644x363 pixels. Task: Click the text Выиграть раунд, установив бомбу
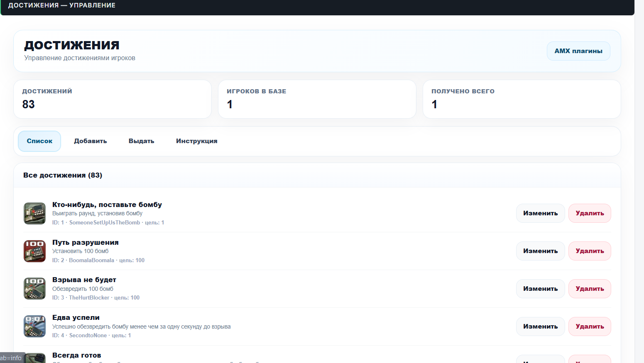click(97, 213)
